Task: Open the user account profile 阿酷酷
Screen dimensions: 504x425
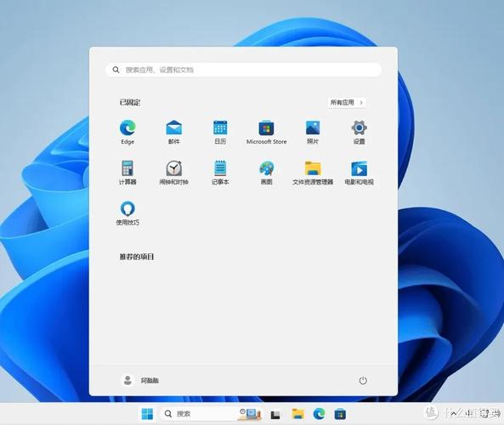Action: pos(140,380)
